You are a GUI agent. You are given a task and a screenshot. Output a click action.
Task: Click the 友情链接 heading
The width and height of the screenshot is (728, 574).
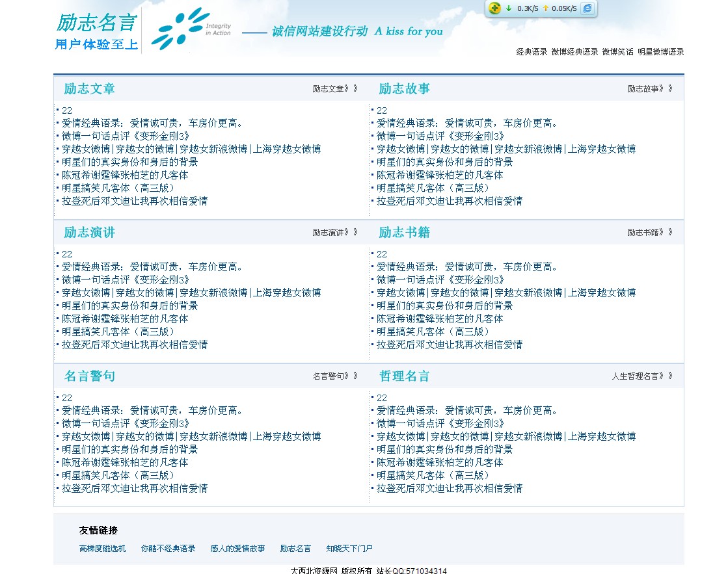point(98,530)
